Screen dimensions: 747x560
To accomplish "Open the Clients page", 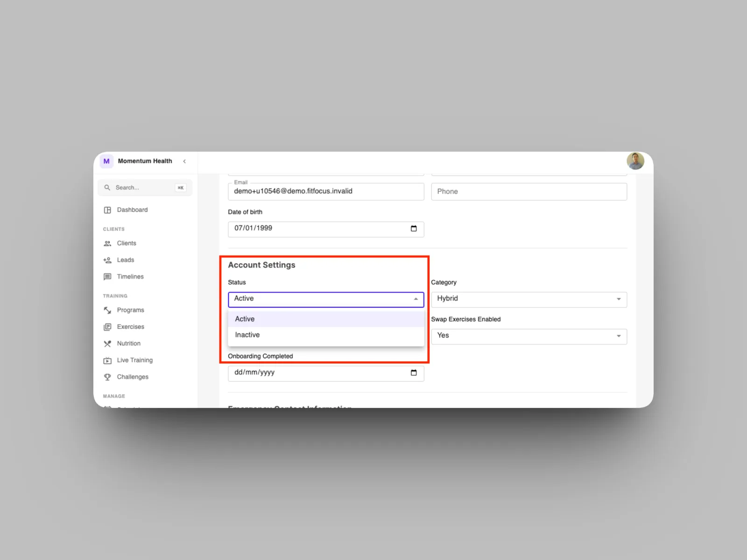I will (x=127, y=243).
